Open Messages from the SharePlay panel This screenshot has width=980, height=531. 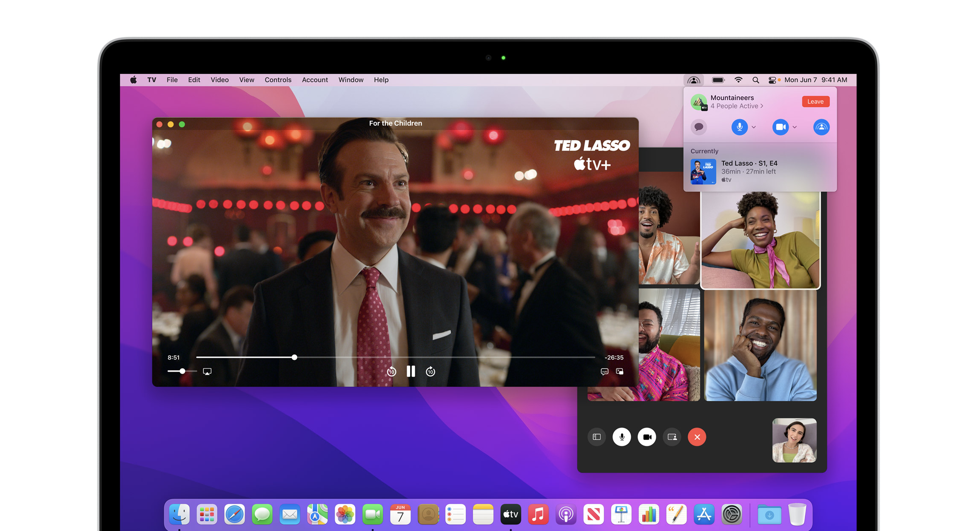pyautogui.click(x=699, y=127)
